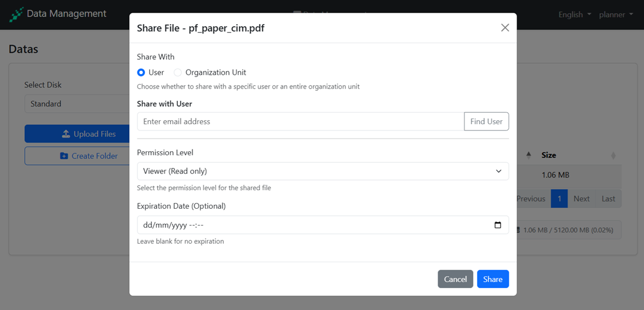The width and height of the screenshot is (644, 310).
Task: Select the Organization Unit radio option
Action: tap(178, 72)
